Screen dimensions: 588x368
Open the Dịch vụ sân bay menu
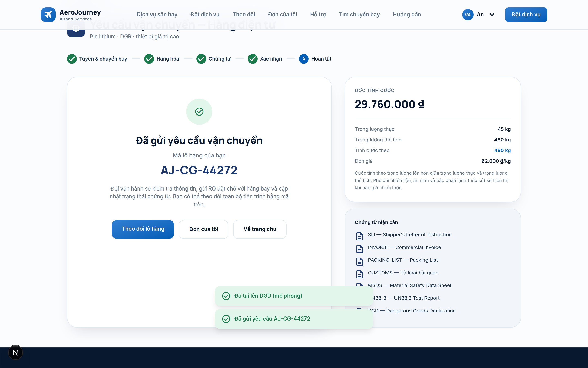pyautogui.click(x=157, y=15)
